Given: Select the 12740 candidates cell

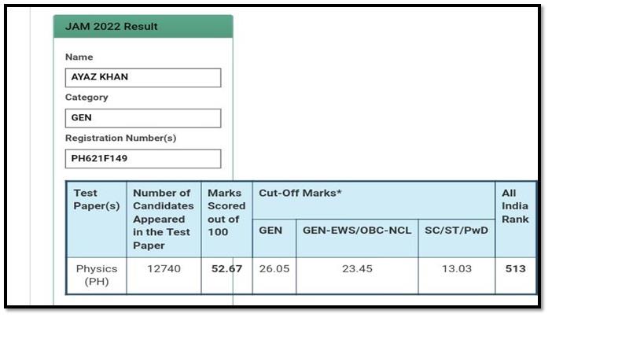Looking at the screenshot, I should (164, 275).
